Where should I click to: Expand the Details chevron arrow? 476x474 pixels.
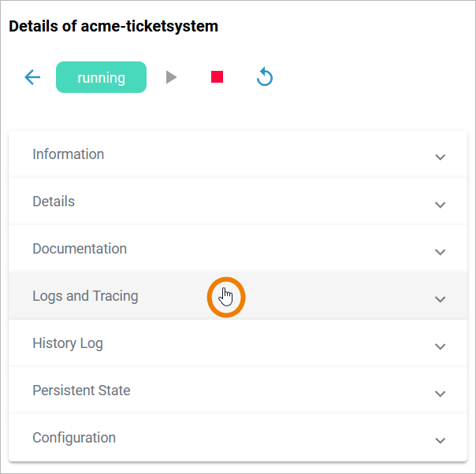coord(441,204)
